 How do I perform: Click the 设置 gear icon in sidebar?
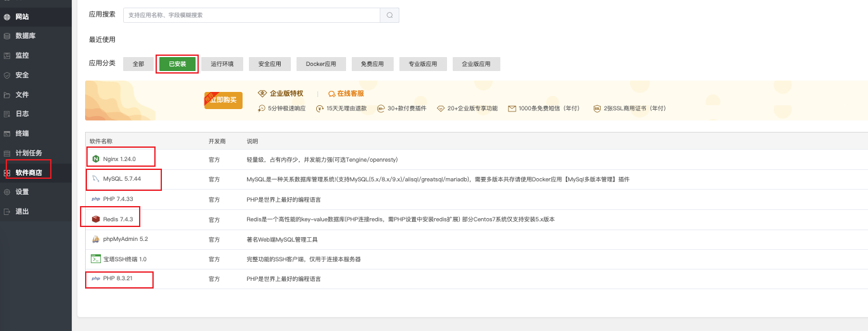7,192
